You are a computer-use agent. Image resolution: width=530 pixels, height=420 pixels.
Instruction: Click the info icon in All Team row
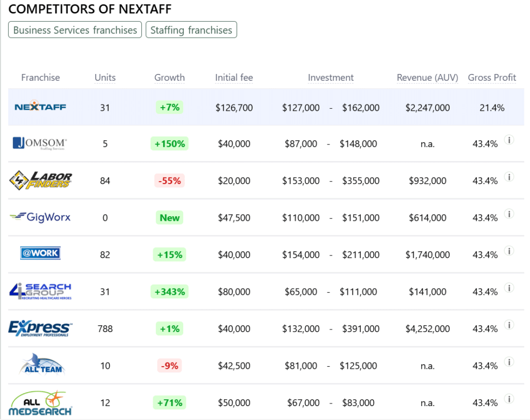coord(509,362)
